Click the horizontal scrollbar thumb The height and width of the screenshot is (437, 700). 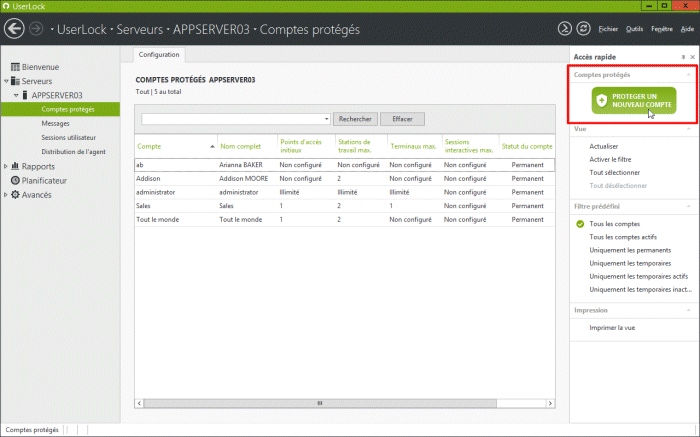click(320, 403)
